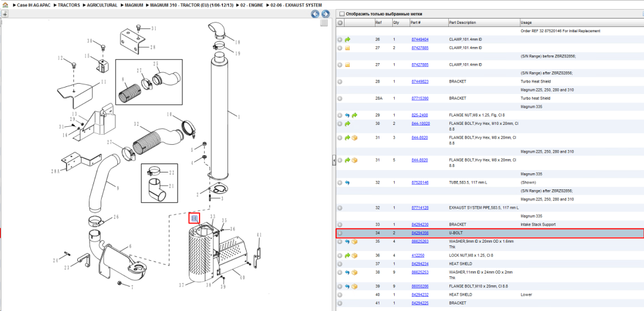This screenshot has height=311, width=644.
Task: Add EXHAUST SYSTEM PIPE row using plus icon
Action: [x=340, y=208]
